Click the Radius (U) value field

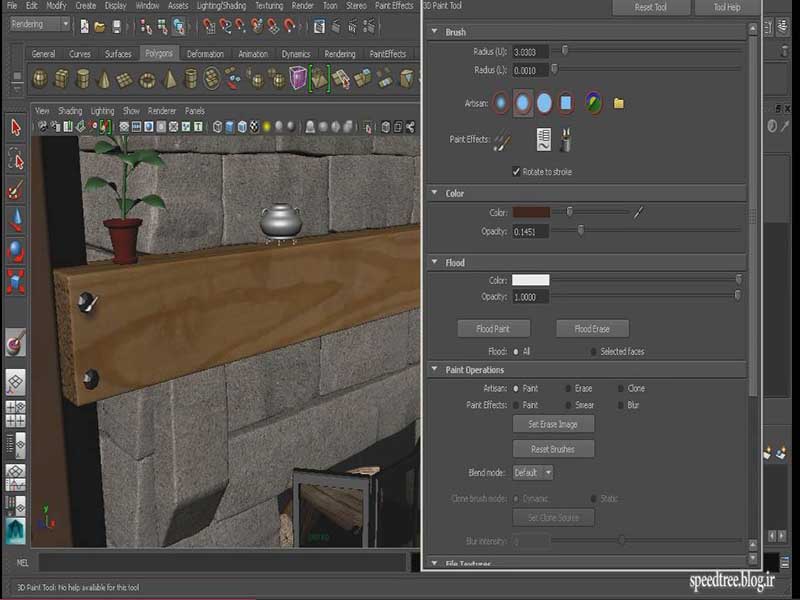click(x=530, y=50)
